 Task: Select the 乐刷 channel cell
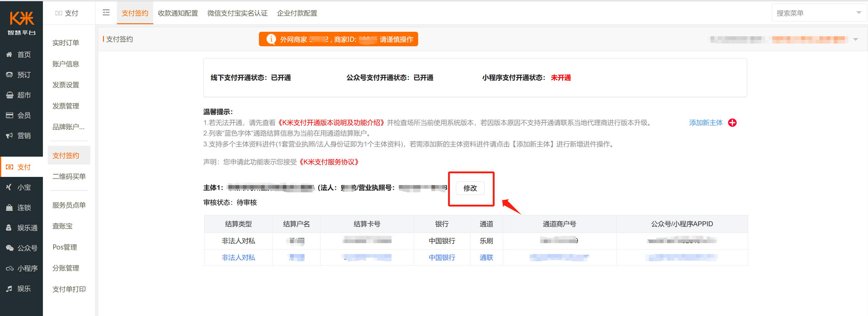coord(486,241)
